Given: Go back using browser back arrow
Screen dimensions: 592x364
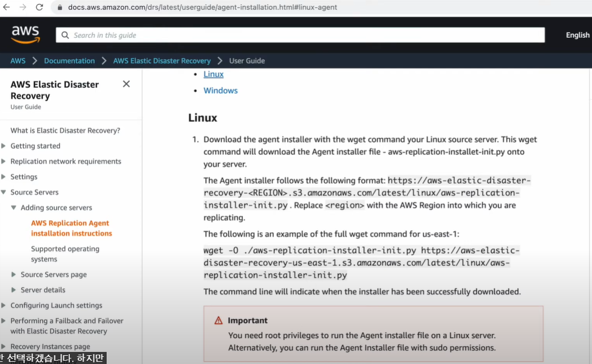Looking at the screenshot, I should pos(7,7).
